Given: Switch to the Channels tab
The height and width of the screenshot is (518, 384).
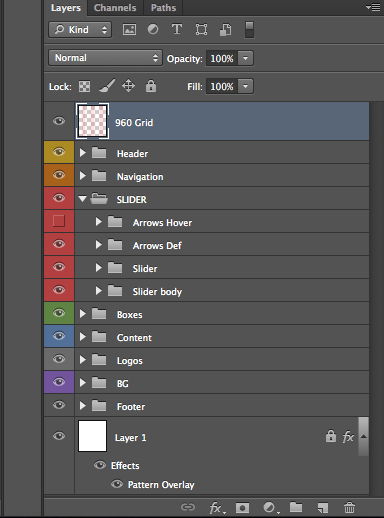Looking at the screenshot, I should coord(115,8).
